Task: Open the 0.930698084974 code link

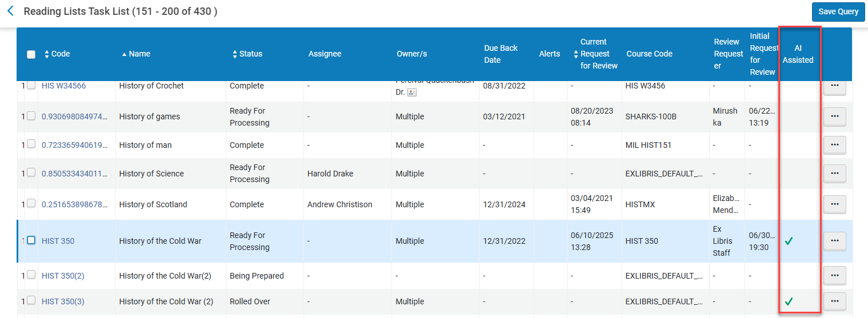Action: coord(75,116)
